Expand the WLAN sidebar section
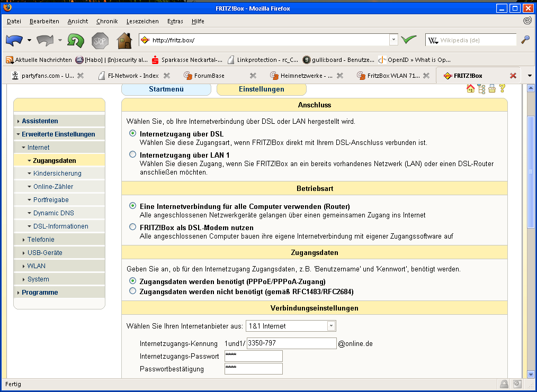Image resolution: width=537 pixels, height=392 pixels. pyautogui.click(x=37, y=266)
